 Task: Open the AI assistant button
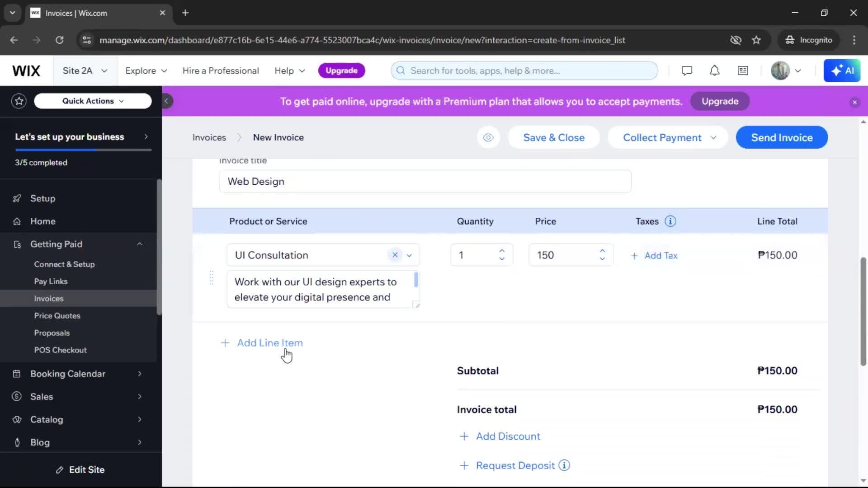(842, 71)
